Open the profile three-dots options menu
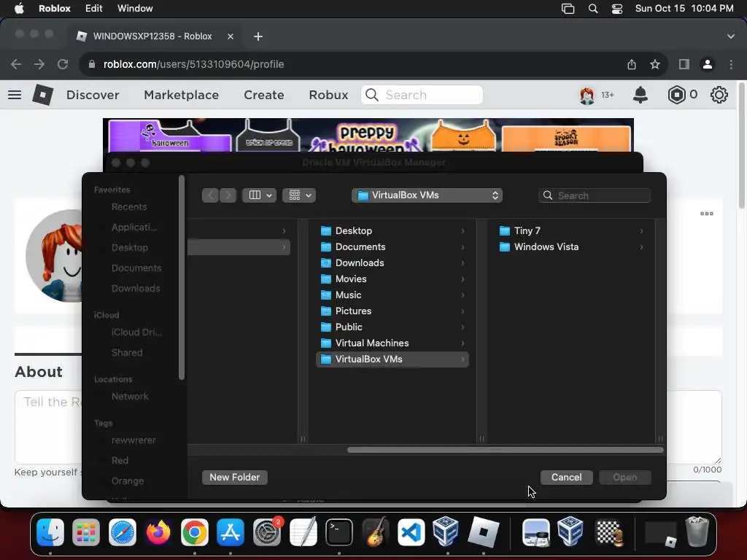 click(x=706, y=214)
